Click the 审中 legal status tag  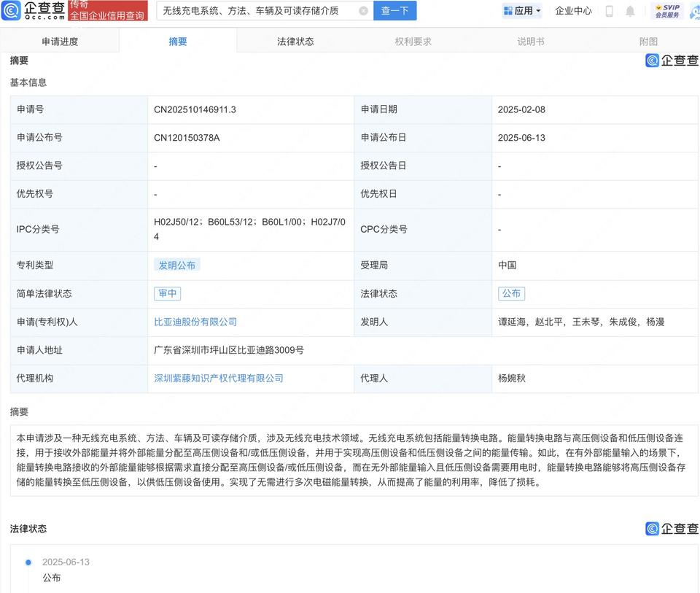click(167, 293)
